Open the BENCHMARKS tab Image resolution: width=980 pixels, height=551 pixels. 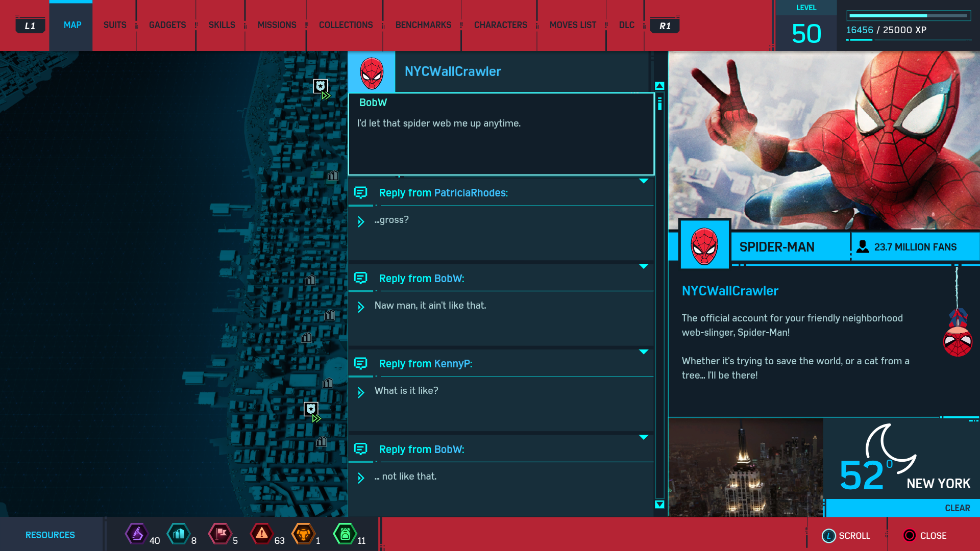[x=423, y=25]
